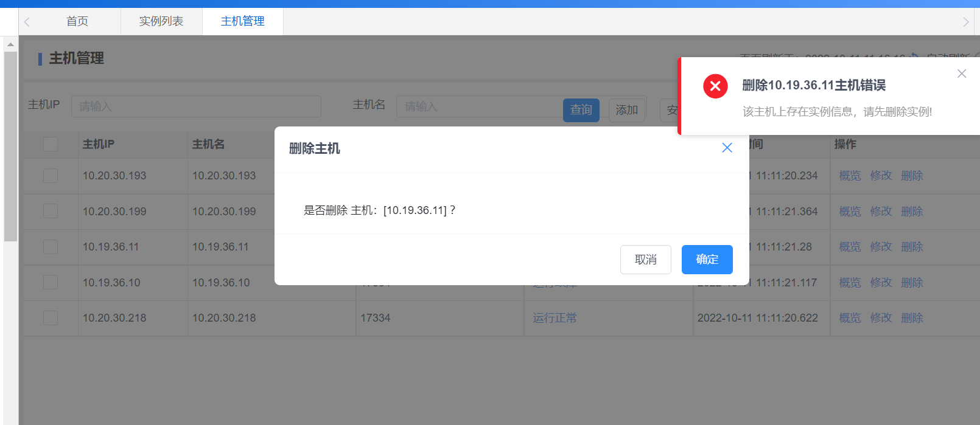Viewport: 980px width, 425px height.
Task: Click the red error icon in notification
Action: (715, 86)
